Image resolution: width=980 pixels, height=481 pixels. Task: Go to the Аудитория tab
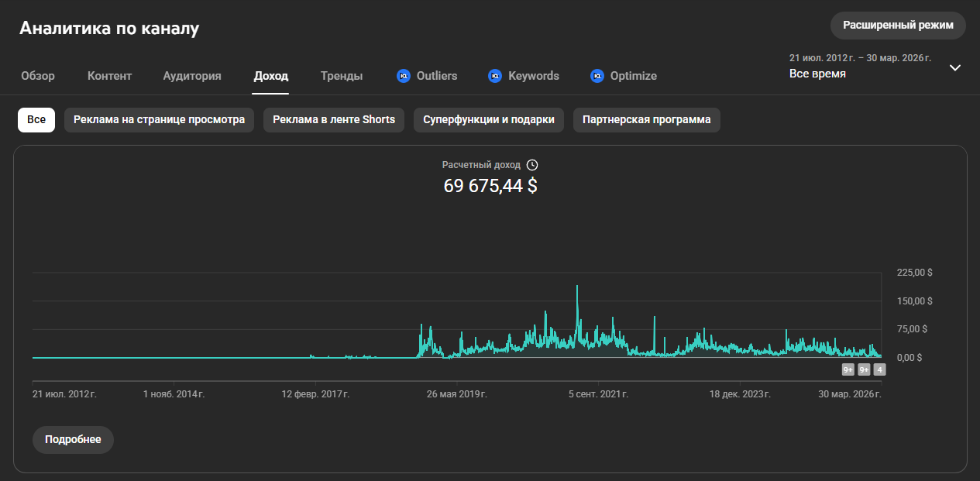pos(192,76)
